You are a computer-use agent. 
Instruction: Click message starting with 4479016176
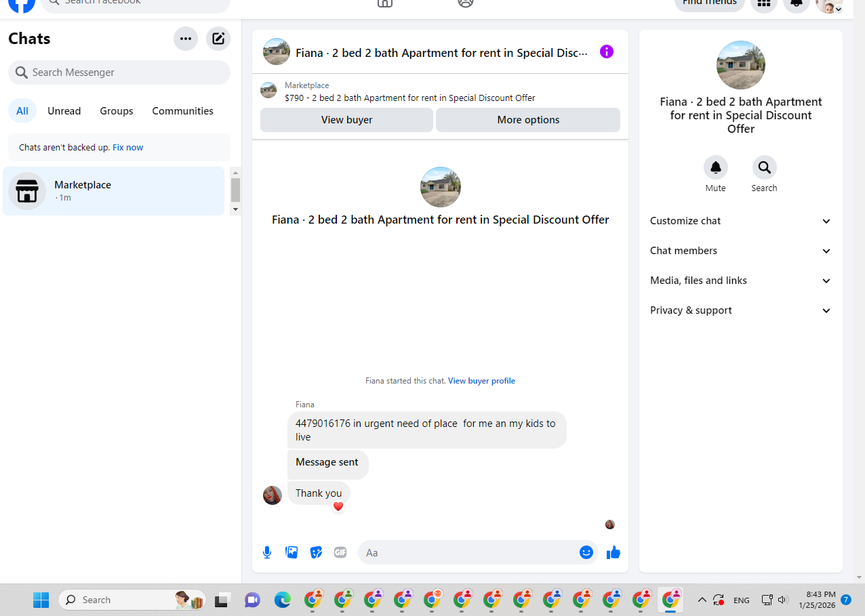[x=426, y=430]
